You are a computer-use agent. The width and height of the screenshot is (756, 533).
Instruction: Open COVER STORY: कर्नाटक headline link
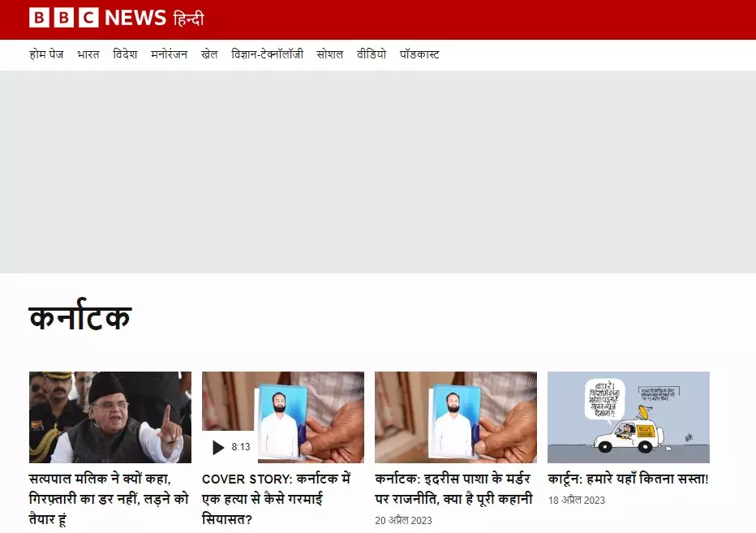(x=277, y=499)
